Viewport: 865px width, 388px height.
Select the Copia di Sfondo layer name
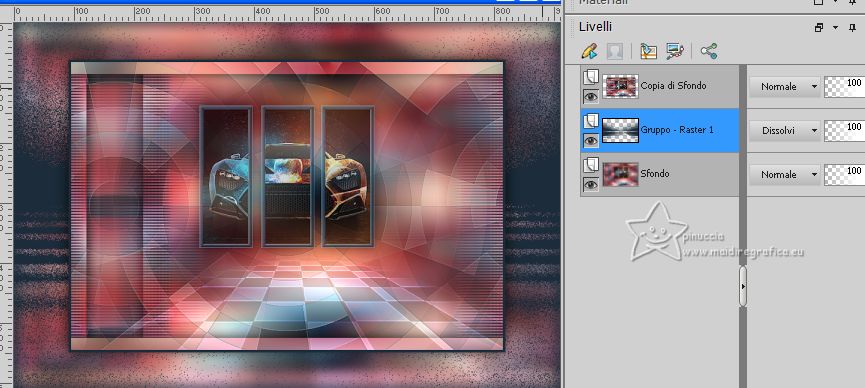[x=673, y=86]
